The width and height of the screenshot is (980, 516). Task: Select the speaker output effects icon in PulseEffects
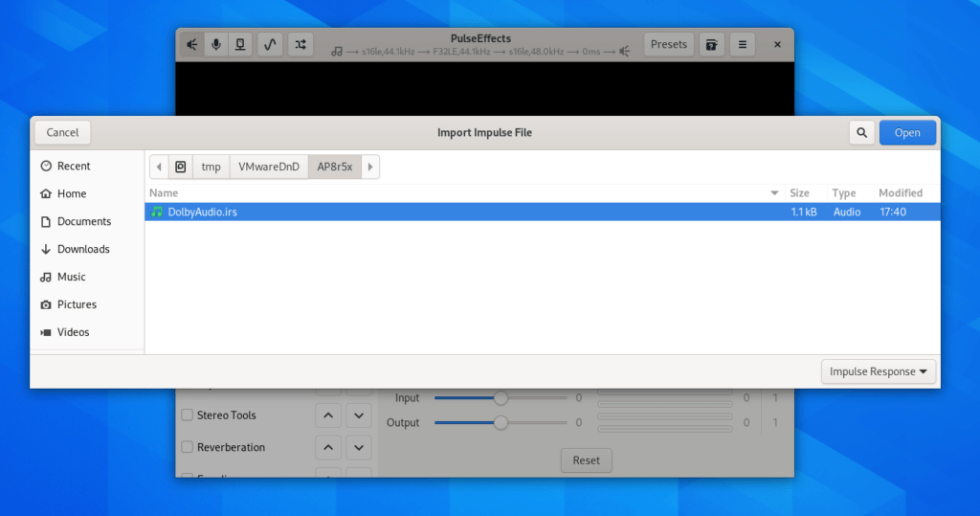point(191,44)
